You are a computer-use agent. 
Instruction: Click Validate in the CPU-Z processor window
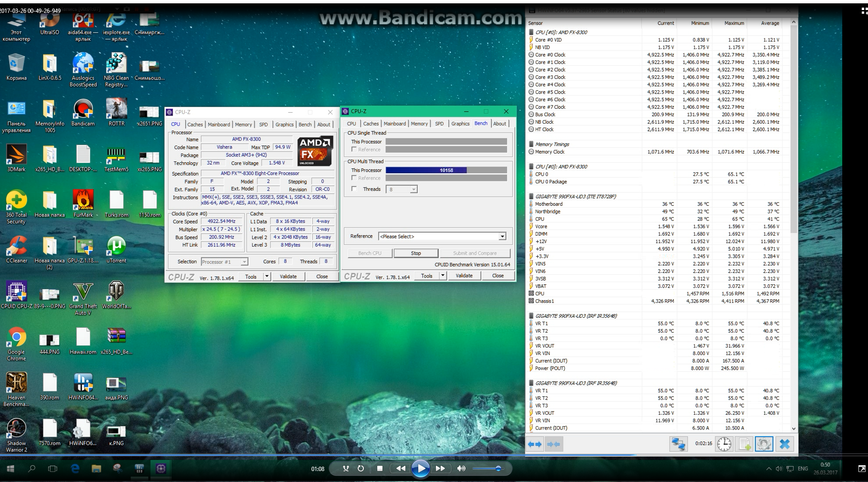(288, 276)
